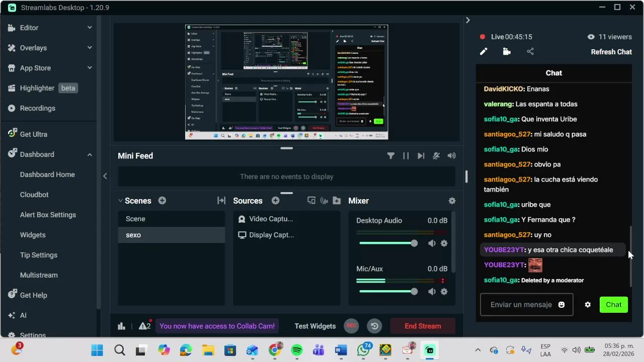Screen dimensions: 644x362
Task: Open Mic/Aux settings gear
Action: coord(444,292)
